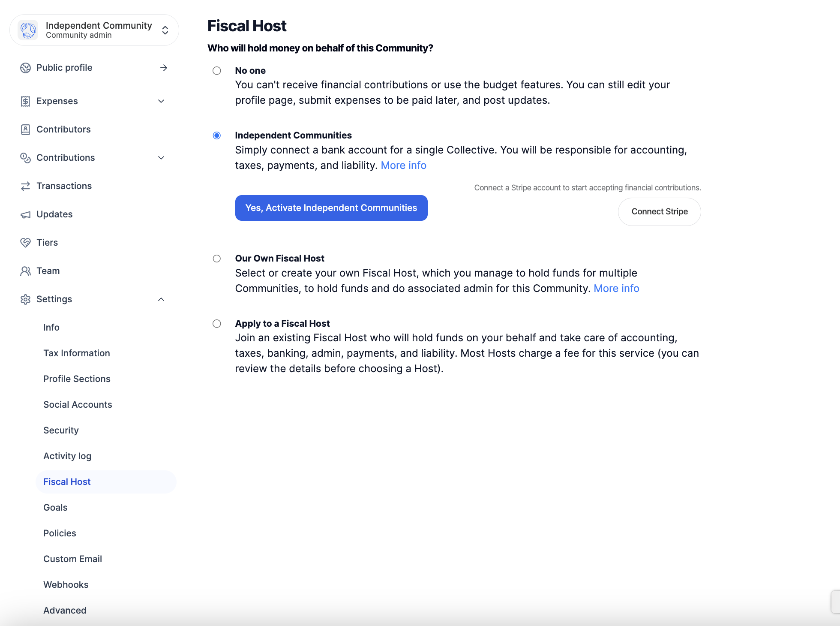Open the Tax Information settings page
The height and width of the screenshot is (626, 840).
point(77,353)
